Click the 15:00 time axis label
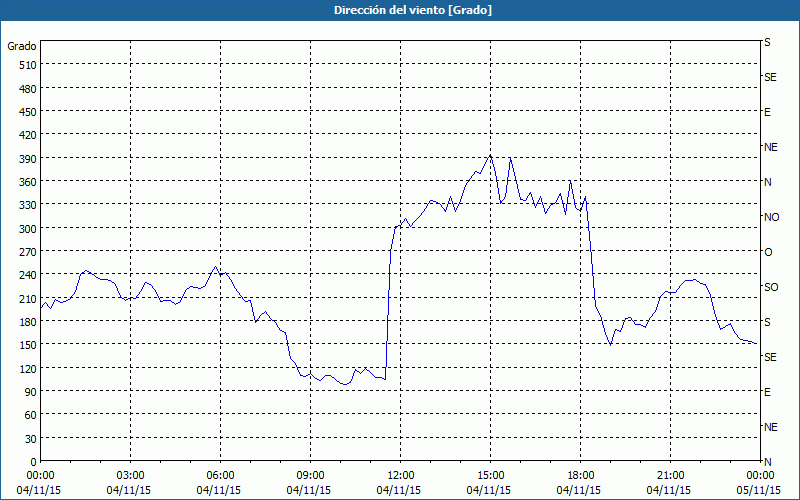This screenshot has height=500, width=800. click(490, 476)
